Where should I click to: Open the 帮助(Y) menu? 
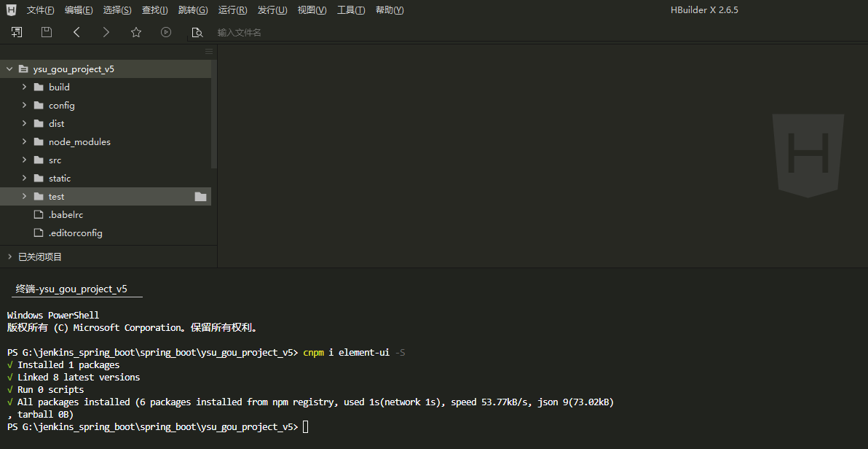tap(390, 10)
